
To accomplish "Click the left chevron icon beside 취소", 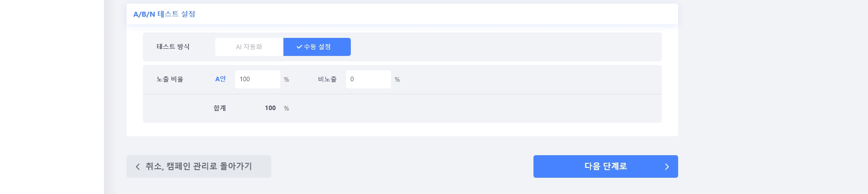I will [138, 166].
